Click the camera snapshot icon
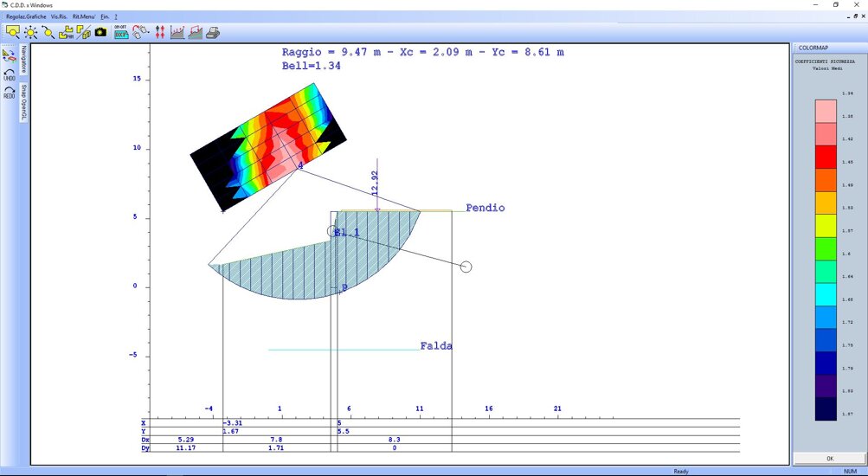The image size is (868, 476). coord(100,32)
